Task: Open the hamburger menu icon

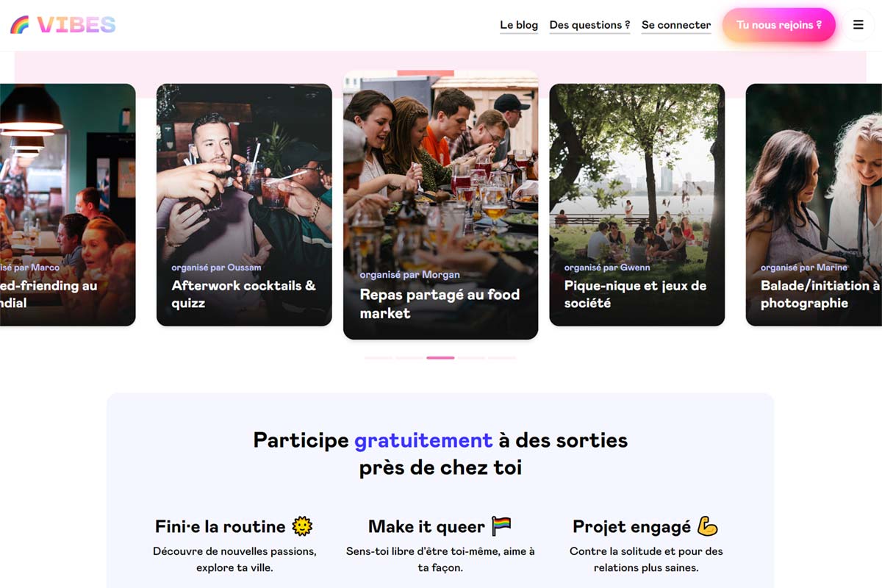Action: tap(858, 25)
